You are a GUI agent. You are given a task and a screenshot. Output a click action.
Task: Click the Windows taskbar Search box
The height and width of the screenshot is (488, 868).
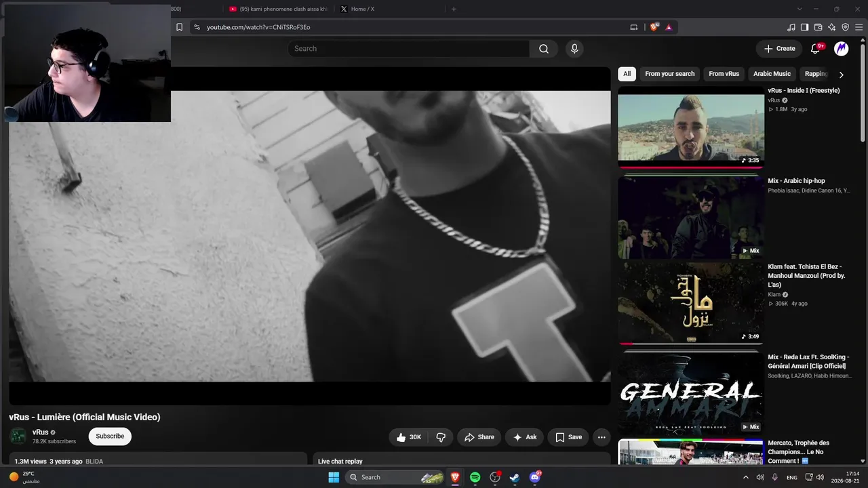point(395,477)
